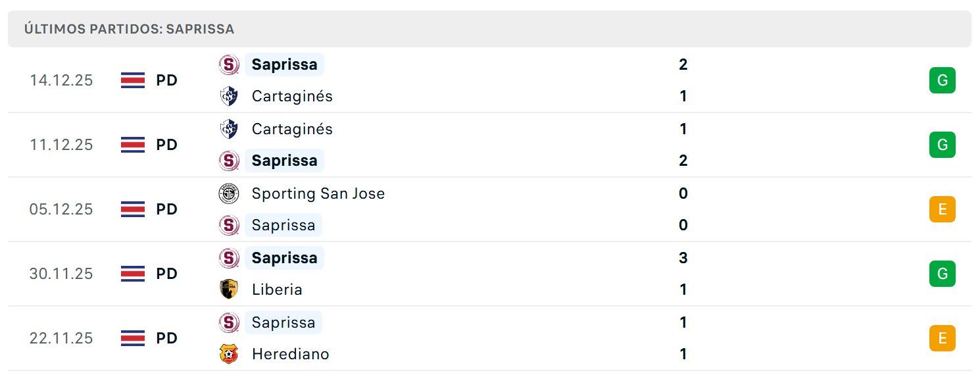
Task: Click the Liberia team crest
Action: click(x=229, y=290)
